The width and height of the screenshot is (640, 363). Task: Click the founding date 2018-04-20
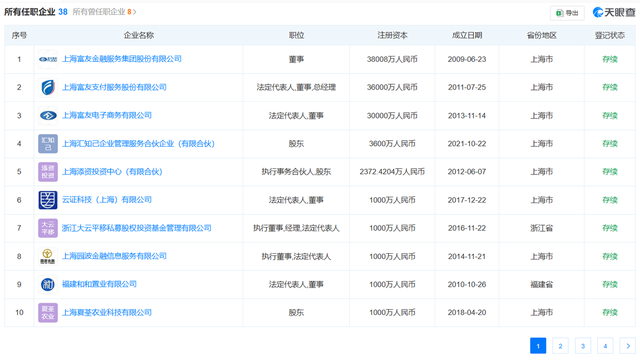[467, 313]
